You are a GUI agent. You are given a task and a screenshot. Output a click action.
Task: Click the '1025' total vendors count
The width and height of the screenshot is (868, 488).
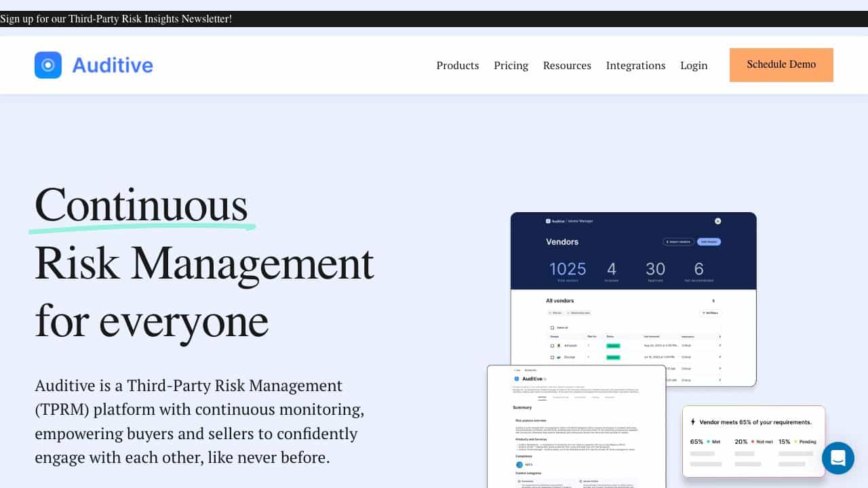[568, 268]
